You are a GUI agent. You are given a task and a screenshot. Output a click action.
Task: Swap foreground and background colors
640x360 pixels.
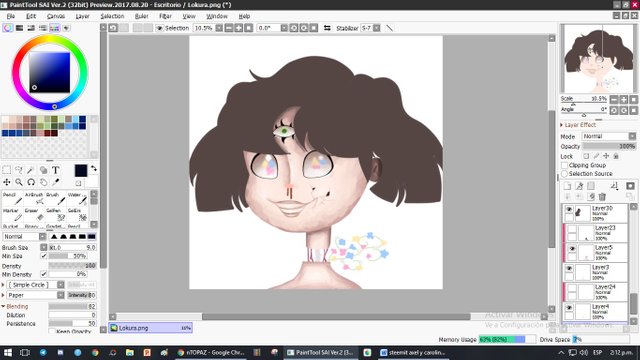pyautogui.click(x=93, y=169)
